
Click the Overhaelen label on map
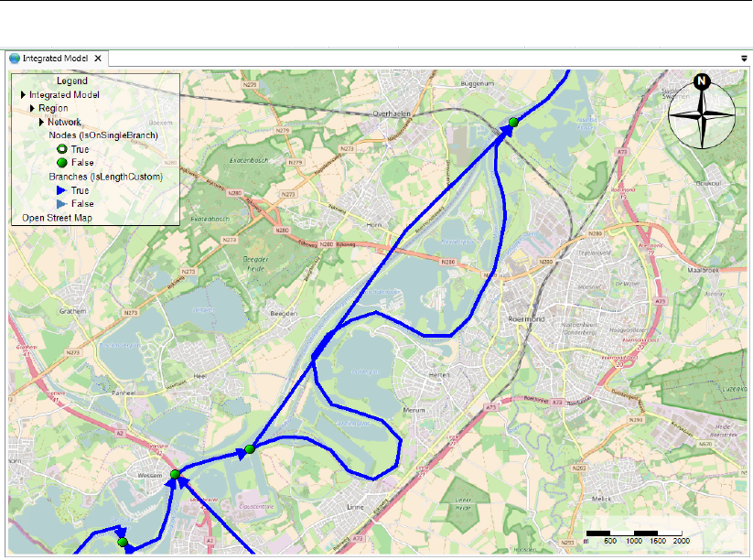[x=392, y=113]
